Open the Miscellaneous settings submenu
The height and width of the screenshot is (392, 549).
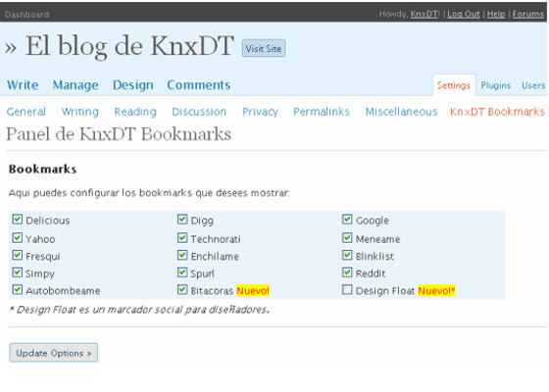[401, 112]
